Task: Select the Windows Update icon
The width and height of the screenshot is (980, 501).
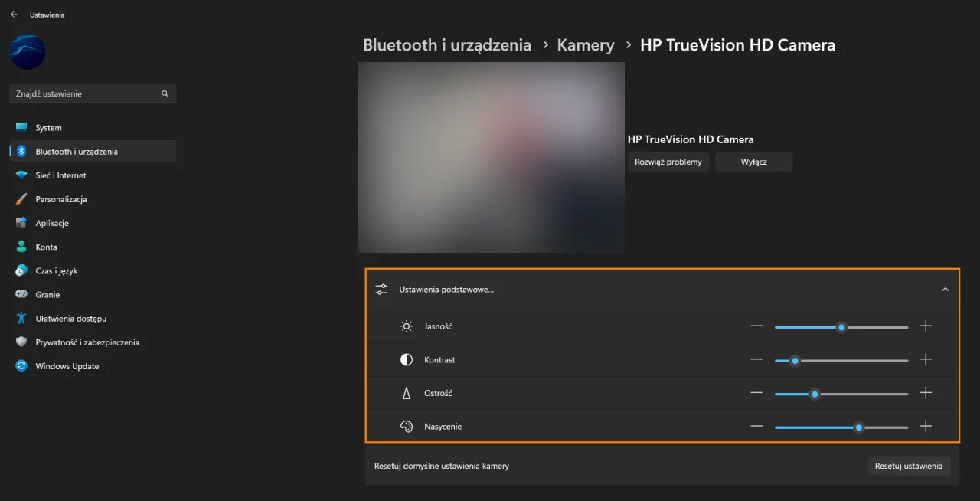Action: click(21, 366)
